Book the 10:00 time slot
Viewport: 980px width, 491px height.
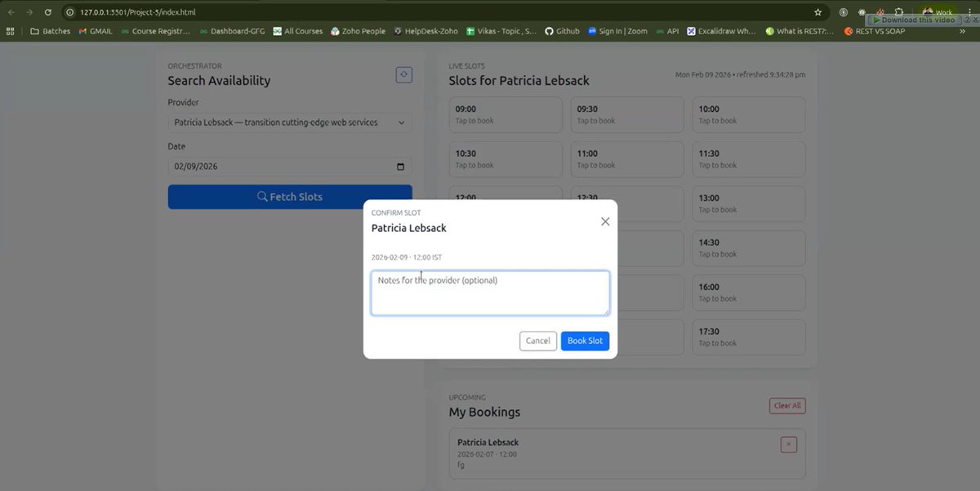(x=749, y=115)
